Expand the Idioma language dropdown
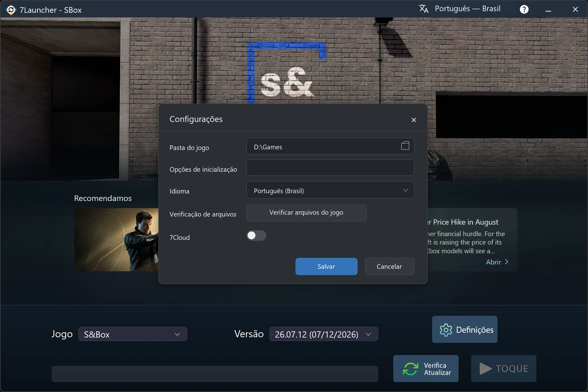Image resolution: width=588 pixels, height=392 pixels. (330, 190)
